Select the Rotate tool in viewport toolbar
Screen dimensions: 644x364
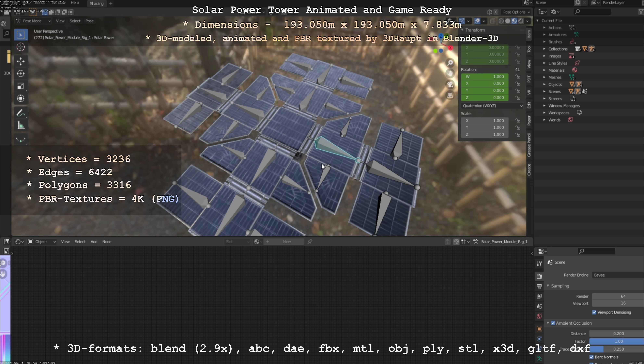[20, 73]
